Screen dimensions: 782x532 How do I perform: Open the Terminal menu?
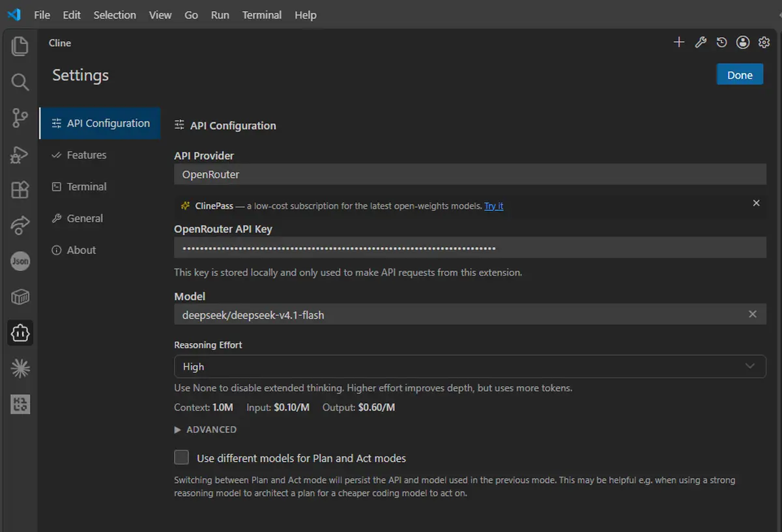262,15
